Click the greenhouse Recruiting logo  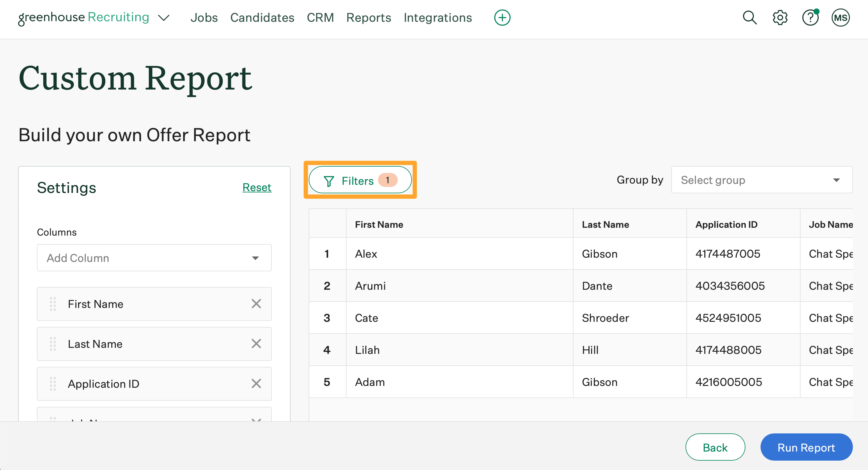coord(84,18)
